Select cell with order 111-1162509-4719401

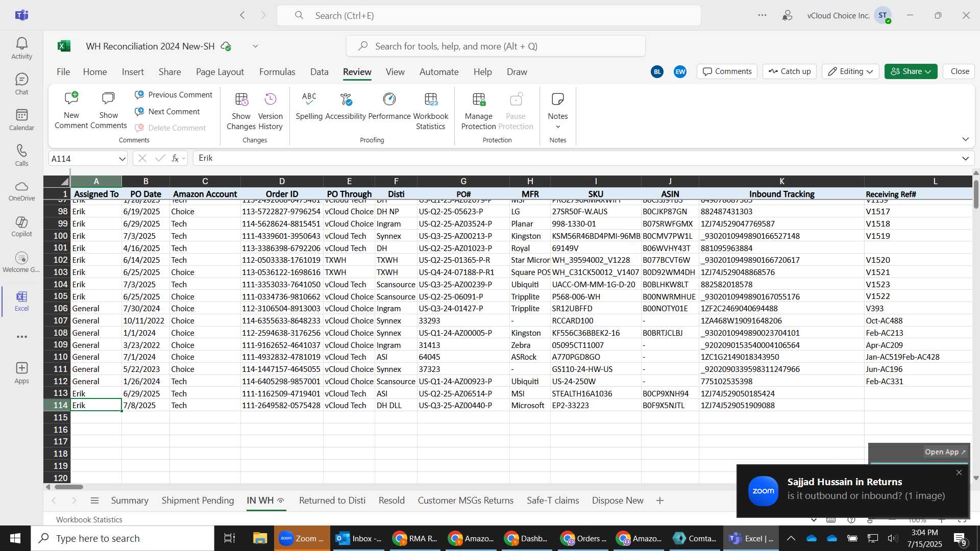(x=281, y=393)
